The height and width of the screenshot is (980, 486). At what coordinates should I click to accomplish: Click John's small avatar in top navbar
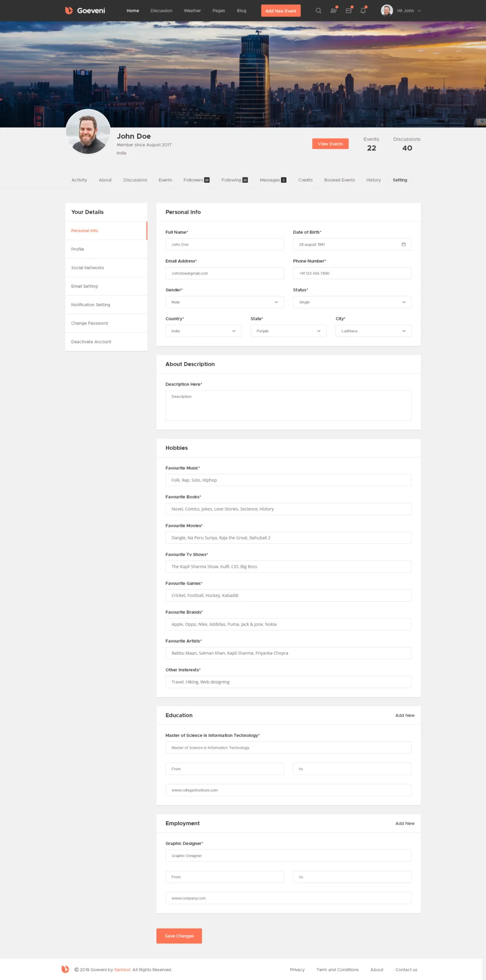(387, 11)
